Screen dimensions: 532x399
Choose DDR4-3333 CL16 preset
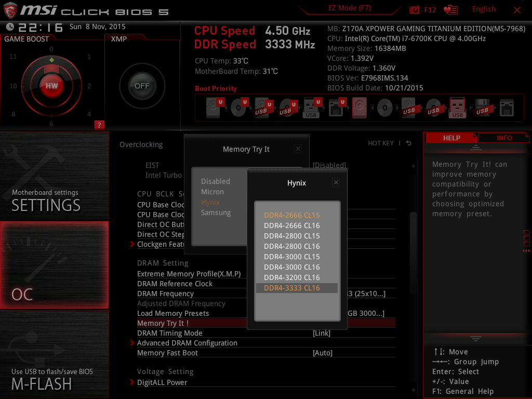pos(297,288)
